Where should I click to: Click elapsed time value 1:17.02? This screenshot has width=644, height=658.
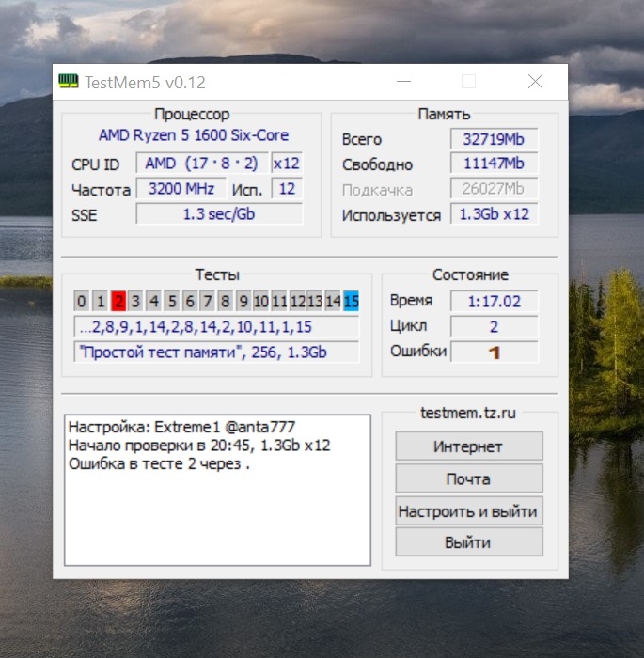coord(494,302)
